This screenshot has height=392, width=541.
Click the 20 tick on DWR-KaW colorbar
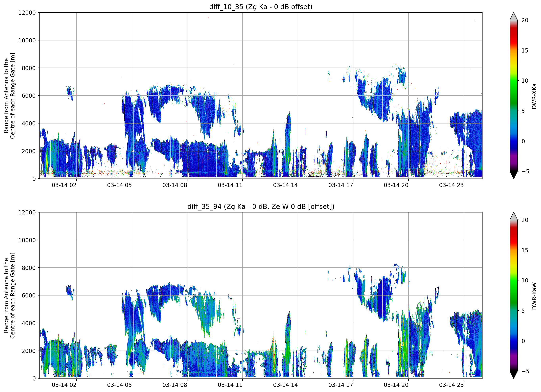coord(525,220)
